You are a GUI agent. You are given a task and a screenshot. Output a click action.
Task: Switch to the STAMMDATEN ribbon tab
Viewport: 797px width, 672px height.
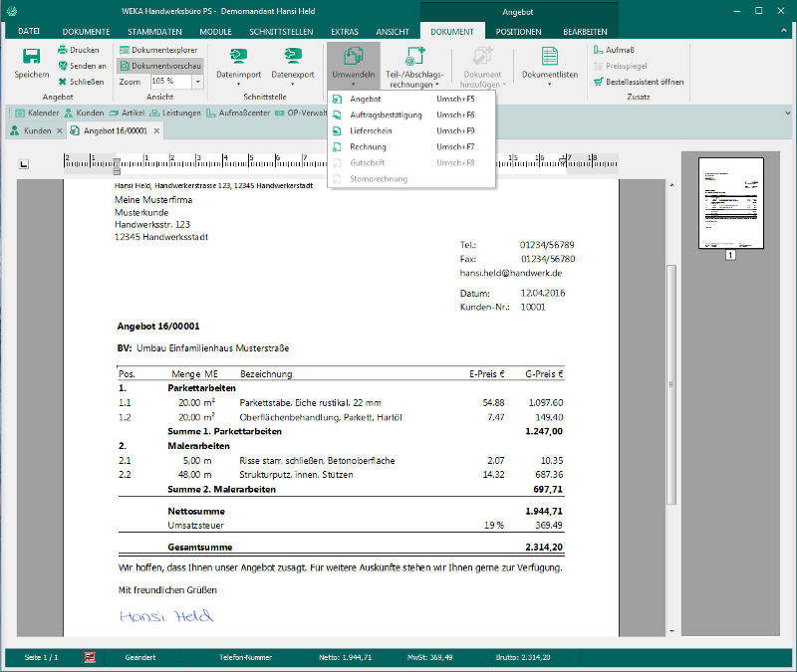pyautogui.click(x=154, y=32)
